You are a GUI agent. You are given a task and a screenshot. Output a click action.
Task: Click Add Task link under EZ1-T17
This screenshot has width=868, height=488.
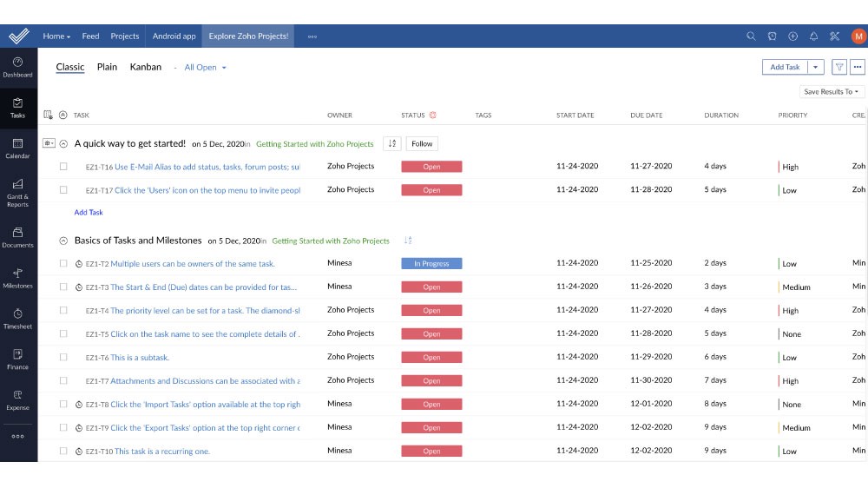(x=89, y=212)
